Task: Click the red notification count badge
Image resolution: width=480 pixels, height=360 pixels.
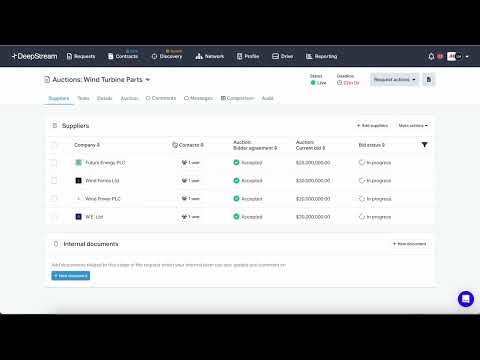Action: click(x=440, y=56)
